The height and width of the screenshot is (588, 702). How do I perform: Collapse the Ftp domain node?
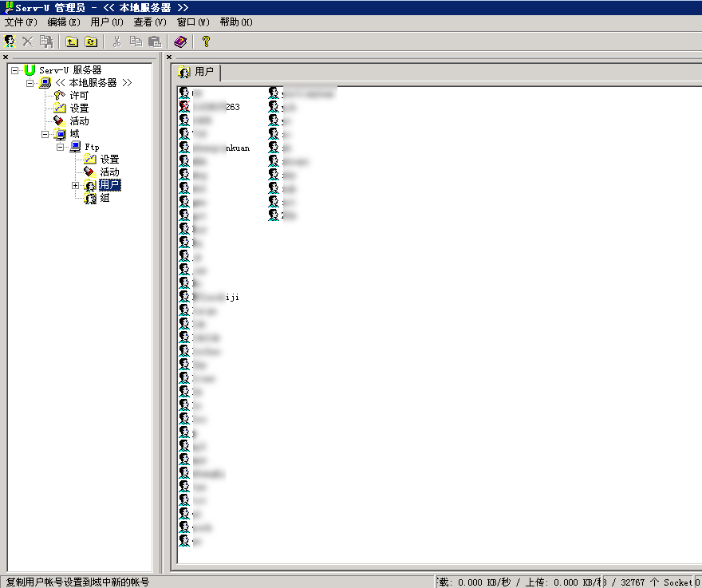(x=61, y=147)
